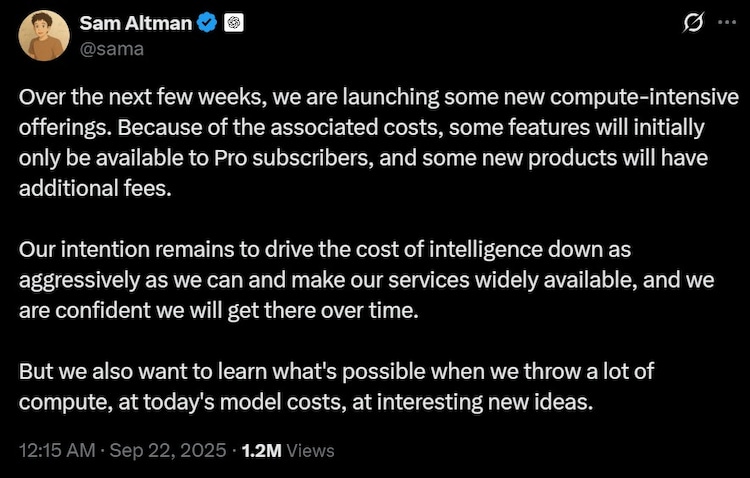Click the Sep 22, 2025 date
Image resolution: width=750 pixels, height=478 pixels.
167,450
